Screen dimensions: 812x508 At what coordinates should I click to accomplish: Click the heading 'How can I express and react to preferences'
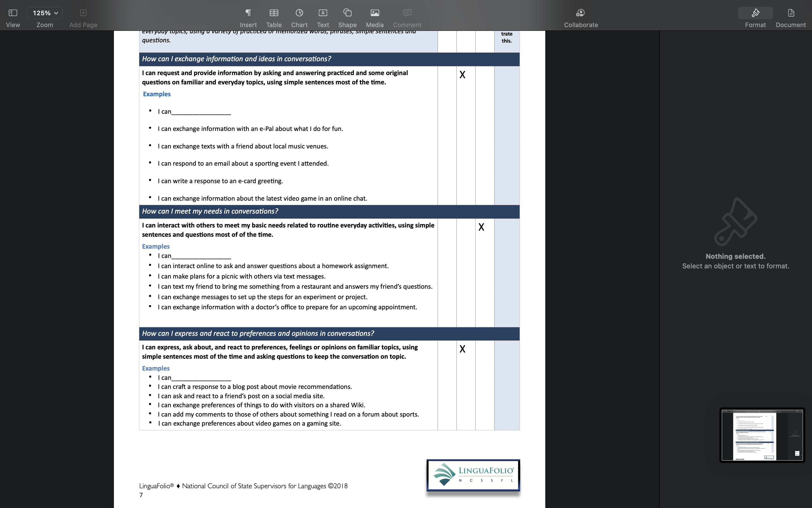coord(258,333)
